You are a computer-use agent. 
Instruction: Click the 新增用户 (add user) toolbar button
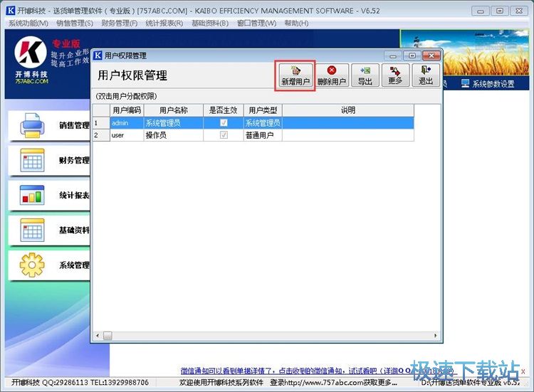click(295, 75)
